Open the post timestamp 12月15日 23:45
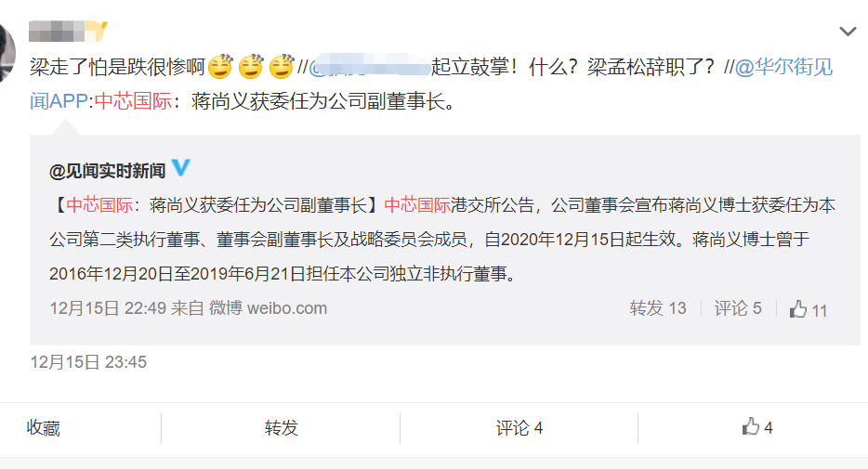This screenshot has height=469, width=868. tap(88, 362)
